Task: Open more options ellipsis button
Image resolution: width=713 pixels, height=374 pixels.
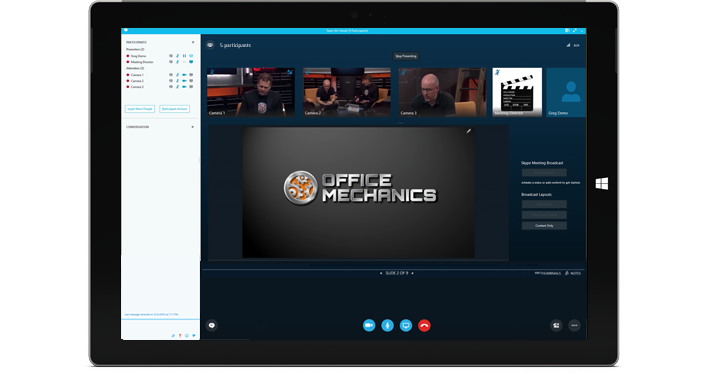Action: click(x=574, y=325)
